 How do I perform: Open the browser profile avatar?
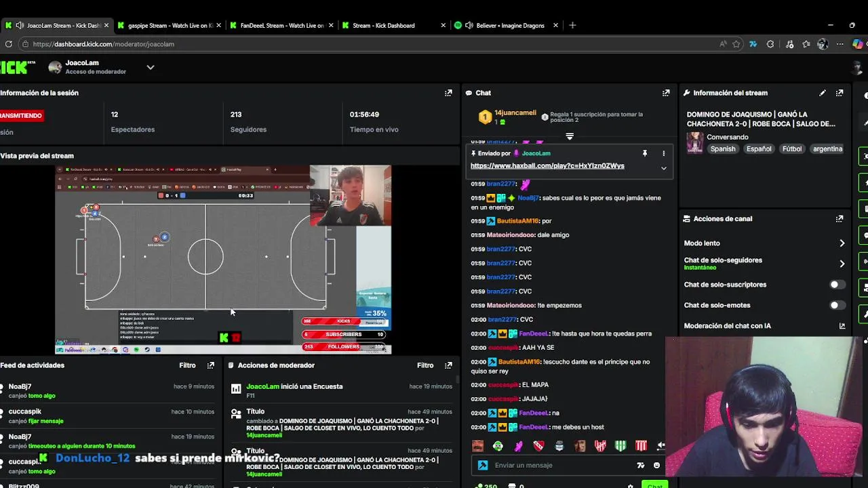click(823, 44)
